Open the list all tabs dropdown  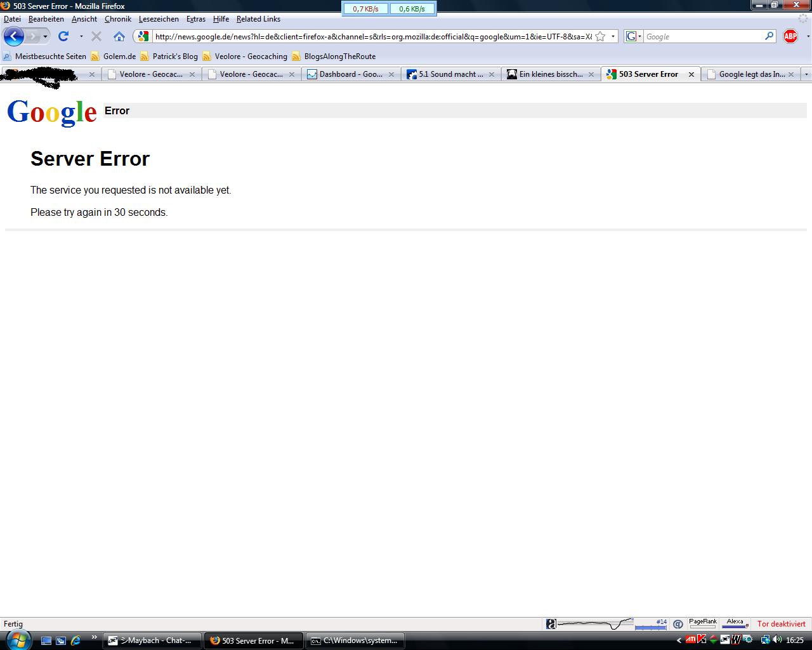(x=806, y=74)
